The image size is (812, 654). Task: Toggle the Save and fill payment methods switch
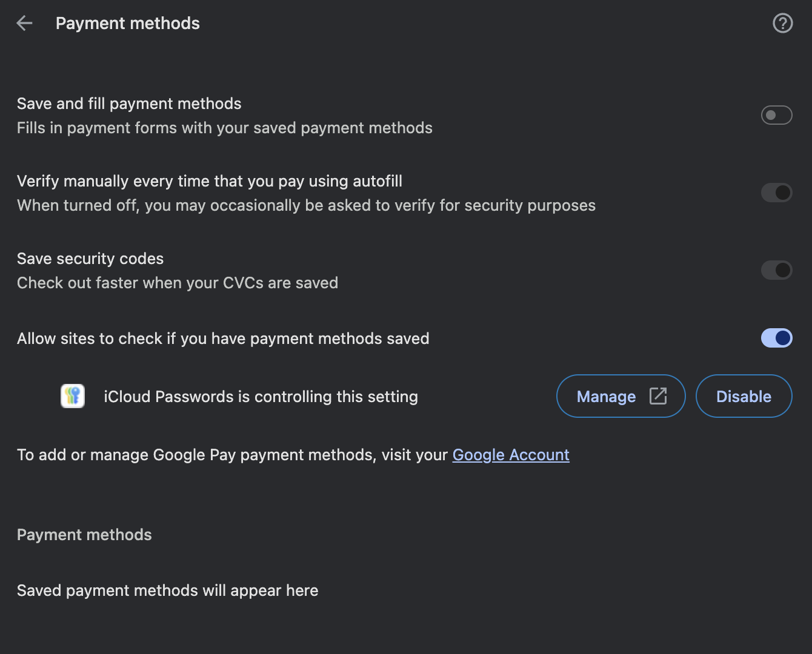click(x=776, y=115)
